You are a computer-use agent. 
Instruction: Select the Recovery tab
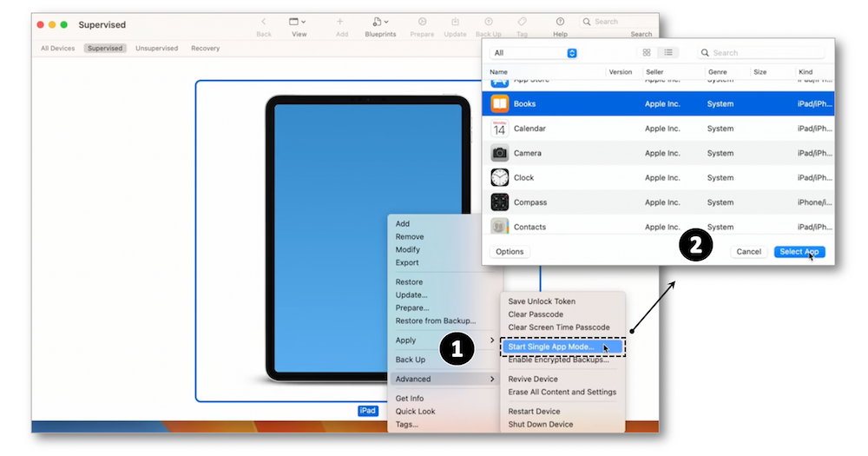pos(205,49)
